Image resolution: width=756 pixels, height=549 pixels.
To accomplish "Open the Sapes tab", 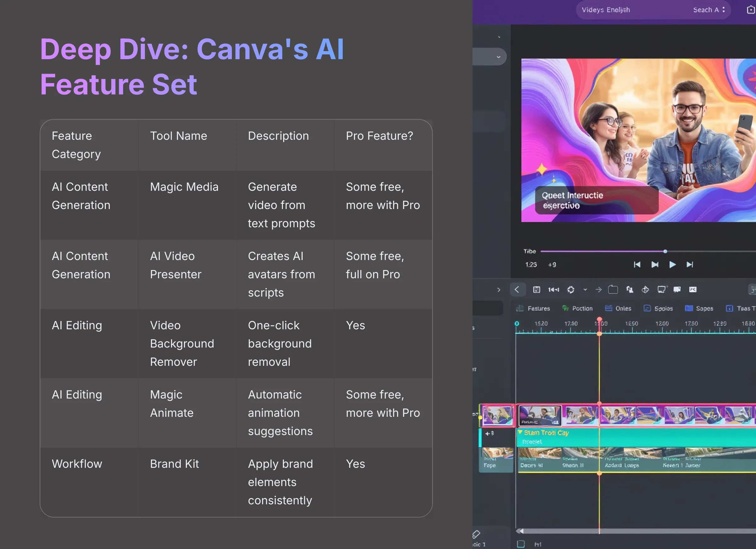I will pos(699,308).
